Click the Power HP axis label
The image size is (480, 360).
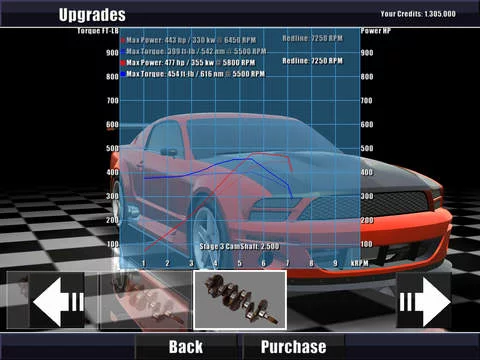tap(376, 31)
